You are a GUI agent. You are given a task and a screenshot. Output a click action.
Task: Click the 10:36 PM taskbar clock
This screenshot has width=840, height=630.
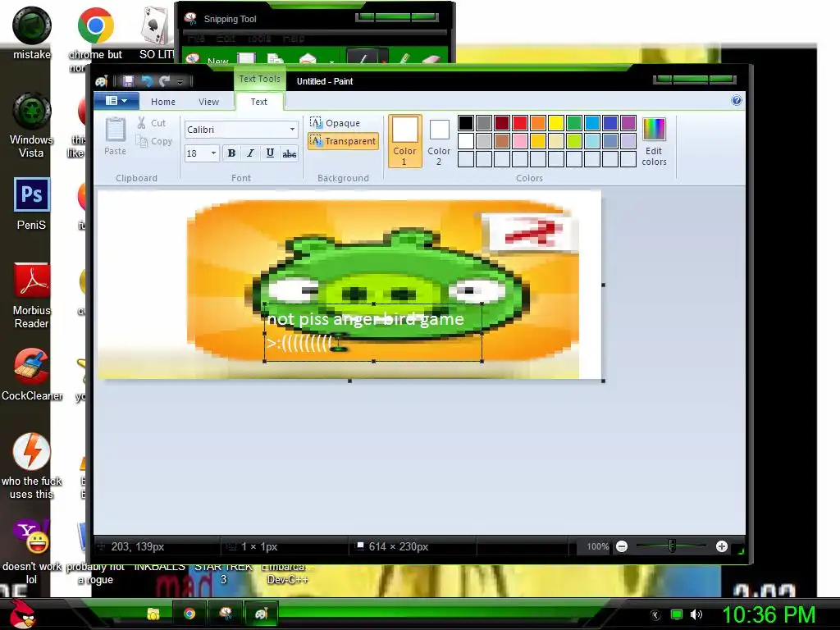click(769, 614)
